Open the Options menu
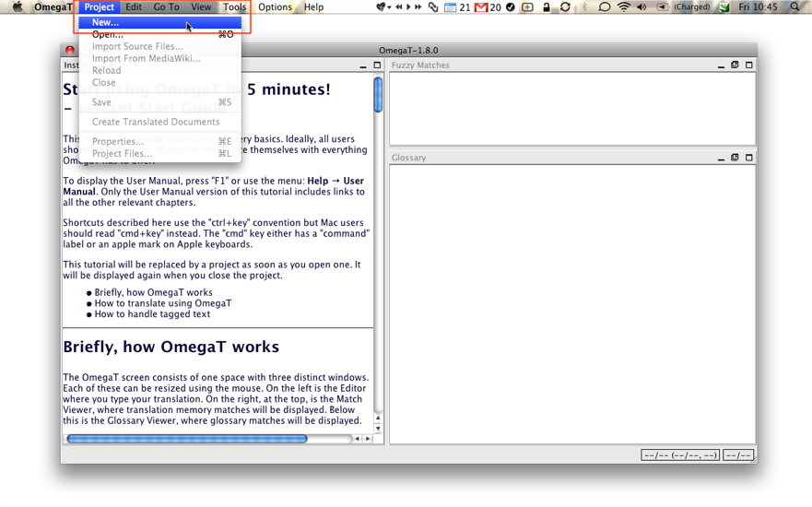Image resolution: width=812 pixels, height=507 pixels. click(275, 6)
